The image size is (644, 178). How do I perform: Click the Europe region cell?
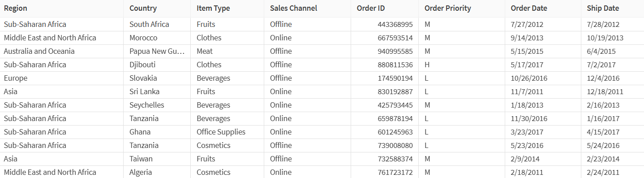pos(61,78)
